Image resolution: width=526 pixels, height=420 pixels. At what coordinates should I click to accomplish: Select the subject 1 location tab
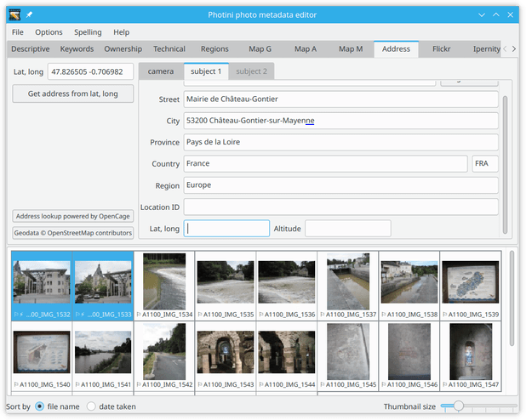(206, 71)
